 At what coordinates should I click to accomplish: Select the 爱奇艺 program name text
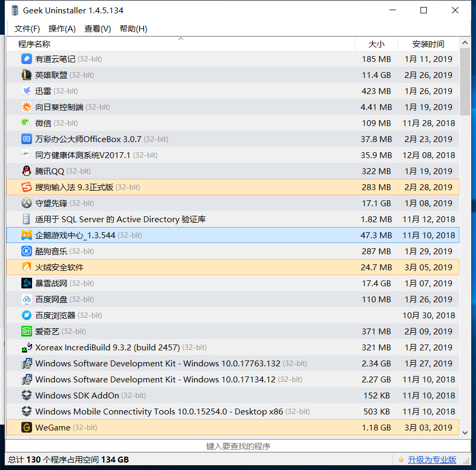(47, 331)
